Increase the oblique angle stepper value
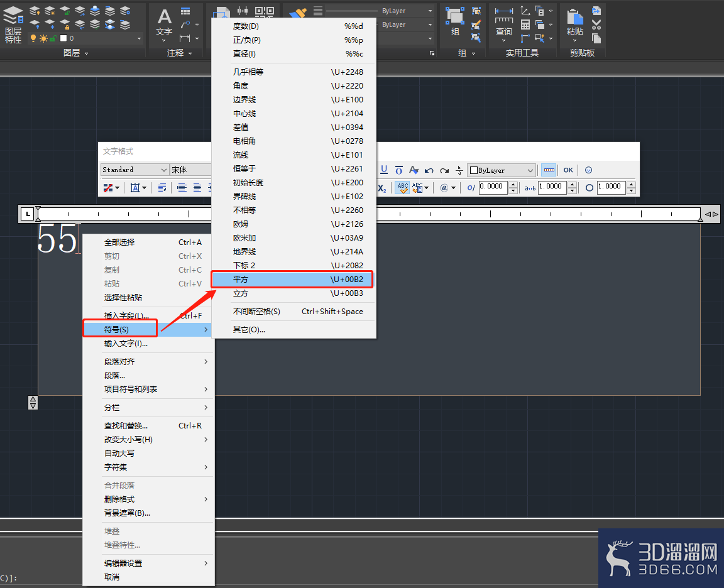 coord(513,184)
